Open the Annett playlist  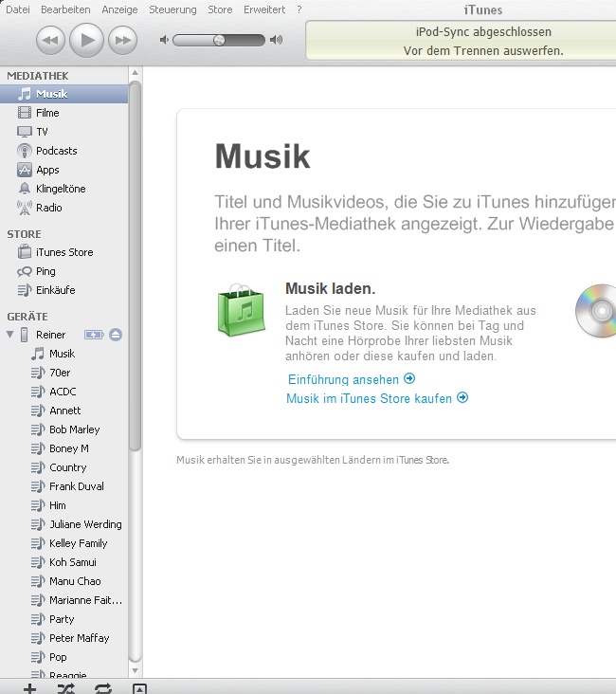[64, 411]
